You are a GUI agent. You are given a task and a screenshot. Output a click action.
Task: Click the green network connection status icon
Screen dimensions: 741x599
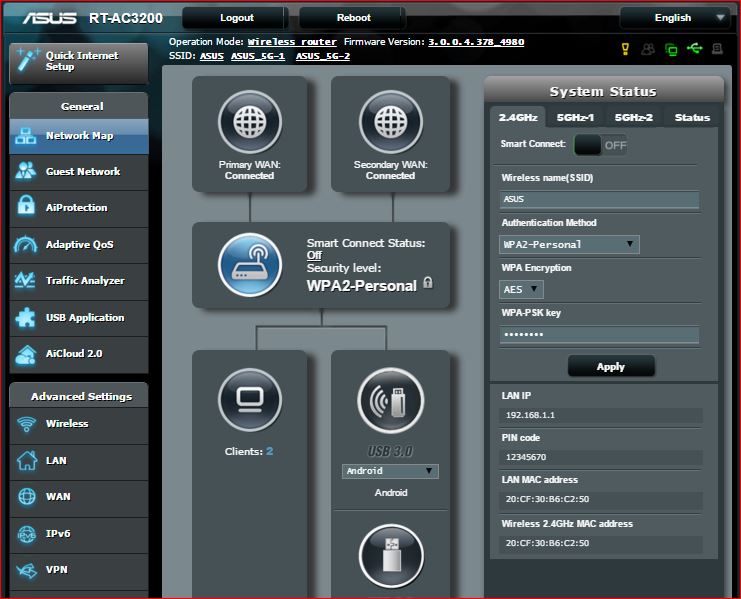(x=671, y=49)
